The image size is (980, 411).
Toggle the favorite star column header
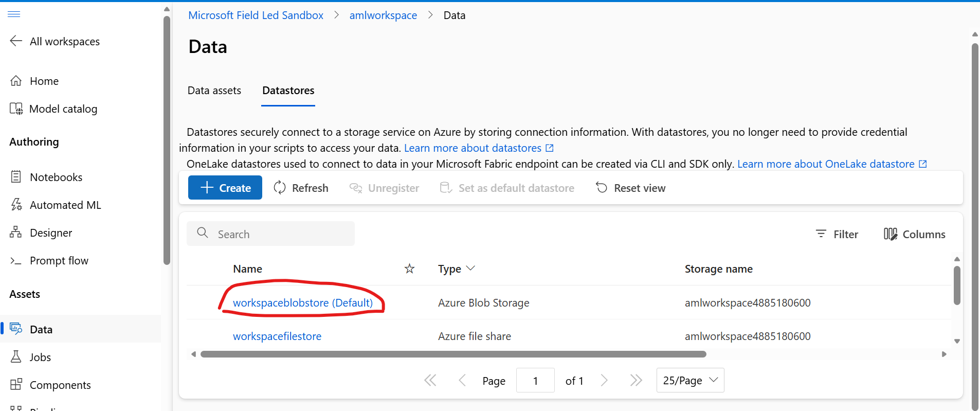tap(409, 269)
